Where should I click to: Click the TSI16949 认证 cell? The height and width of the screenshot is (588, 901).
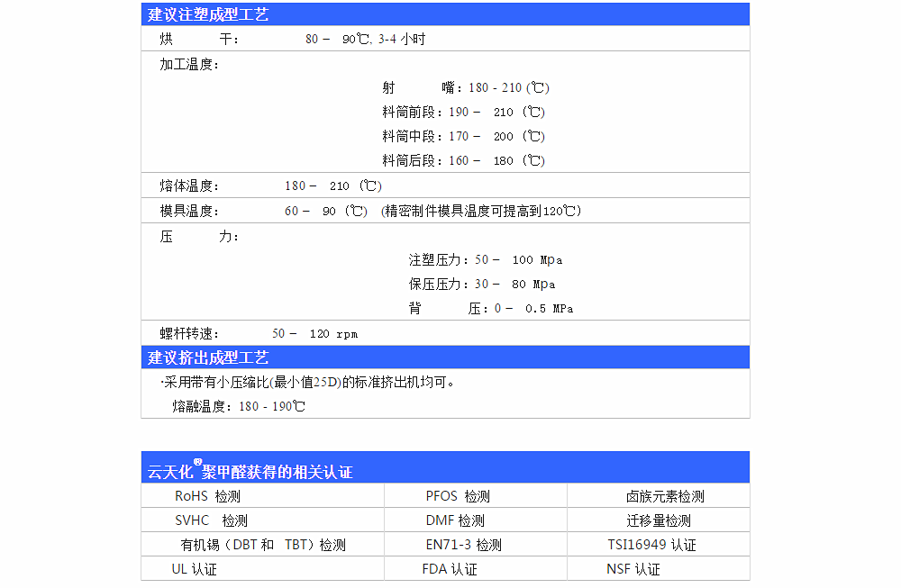tap(651, 545)
